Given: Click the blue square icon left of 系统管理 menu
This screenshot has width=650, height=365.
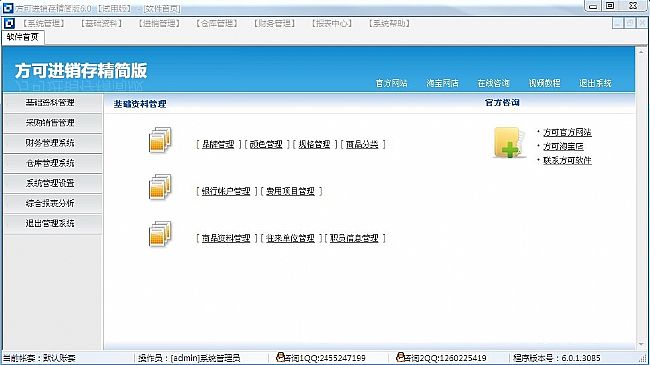Looking at the screenshot, I should click(9, 24).
